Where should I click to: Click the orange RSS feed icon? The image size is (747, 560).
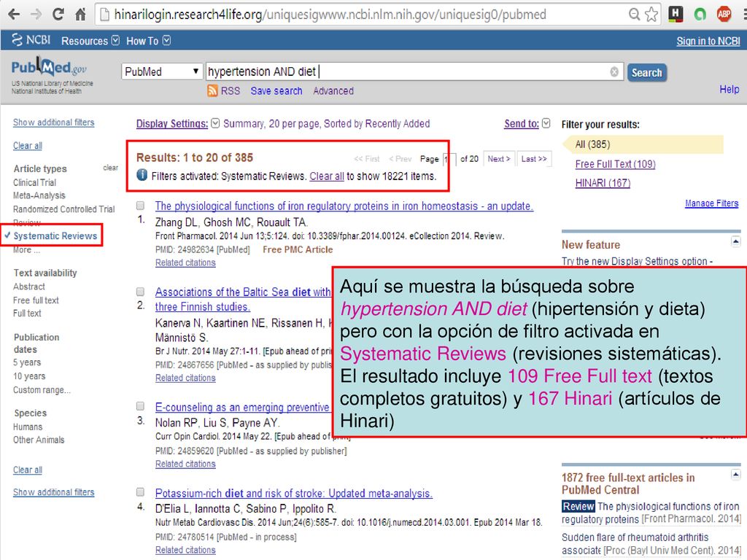[212, 90]
